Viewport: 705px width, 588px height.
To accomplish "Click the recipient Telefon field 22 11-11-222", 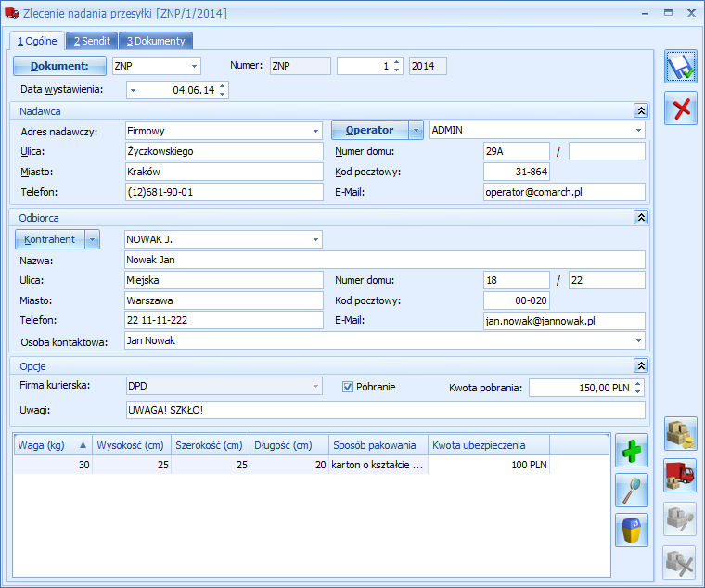I will click(x=224, y=321).
